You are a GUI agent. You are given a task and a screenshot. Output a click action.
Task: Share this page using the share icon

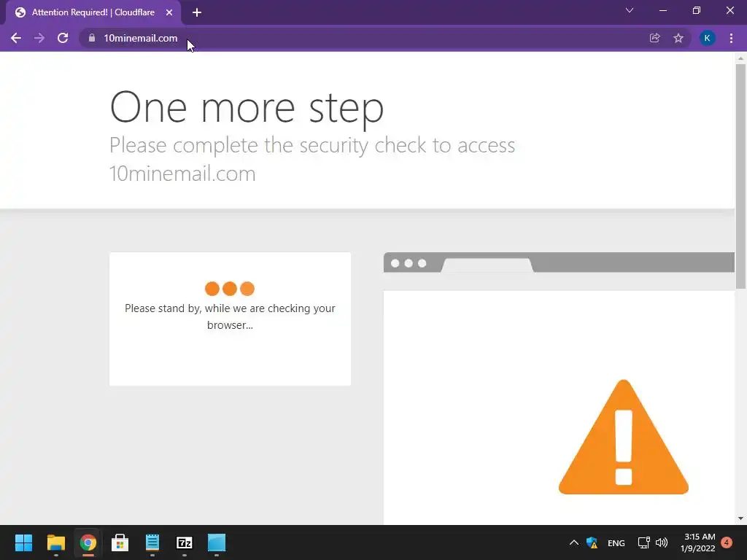click(x=654, y=38)
